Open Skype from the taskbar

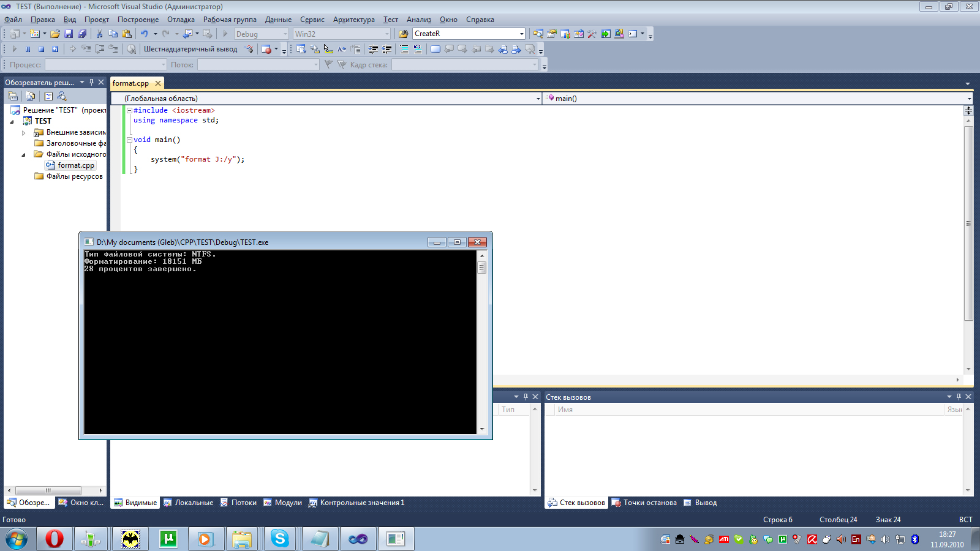(280, 539)
